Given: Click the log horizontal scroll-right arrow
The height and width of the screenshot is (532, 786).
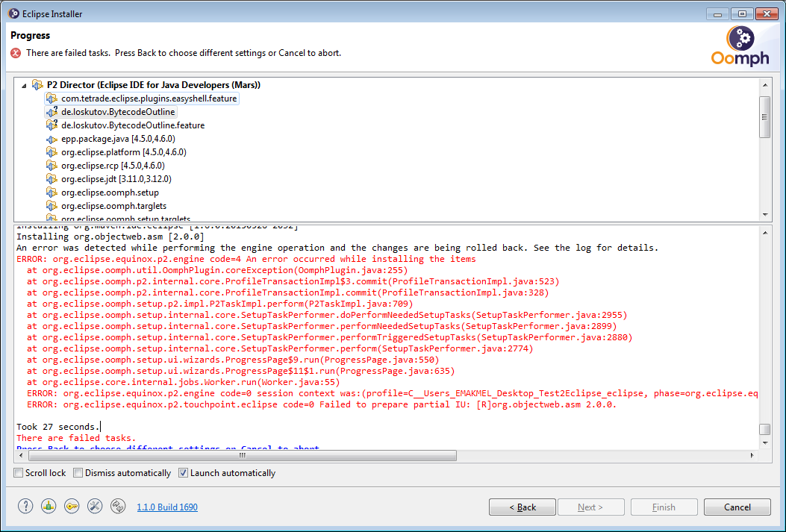Looking at the screenshot, I should click(752, 454).
